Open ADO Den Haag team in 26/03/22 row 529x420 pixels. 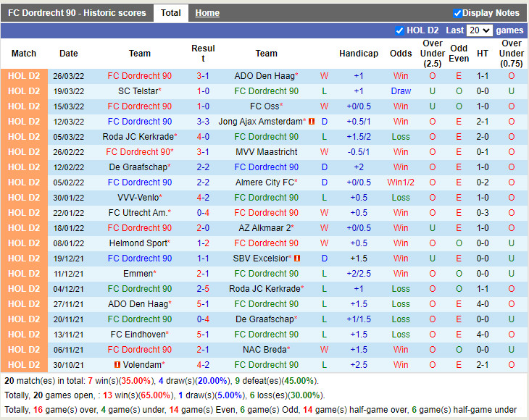tap(266, 76)
